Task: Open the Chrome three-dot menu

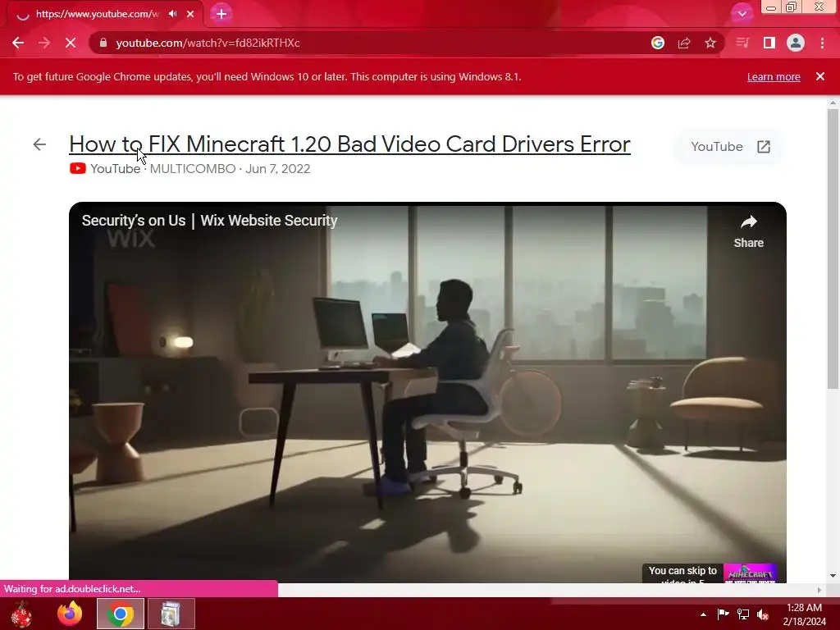Action: pos(822,43)
